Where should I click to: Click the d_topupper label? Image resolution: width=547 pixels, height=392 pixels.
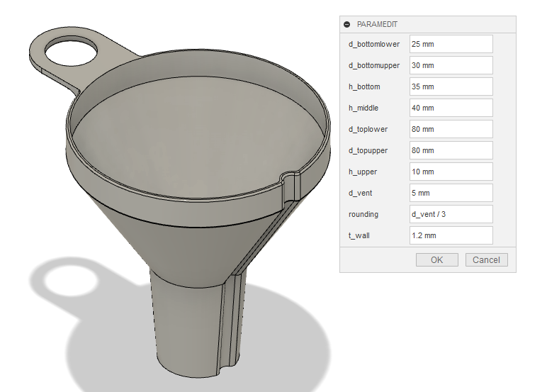coord(368,151)
